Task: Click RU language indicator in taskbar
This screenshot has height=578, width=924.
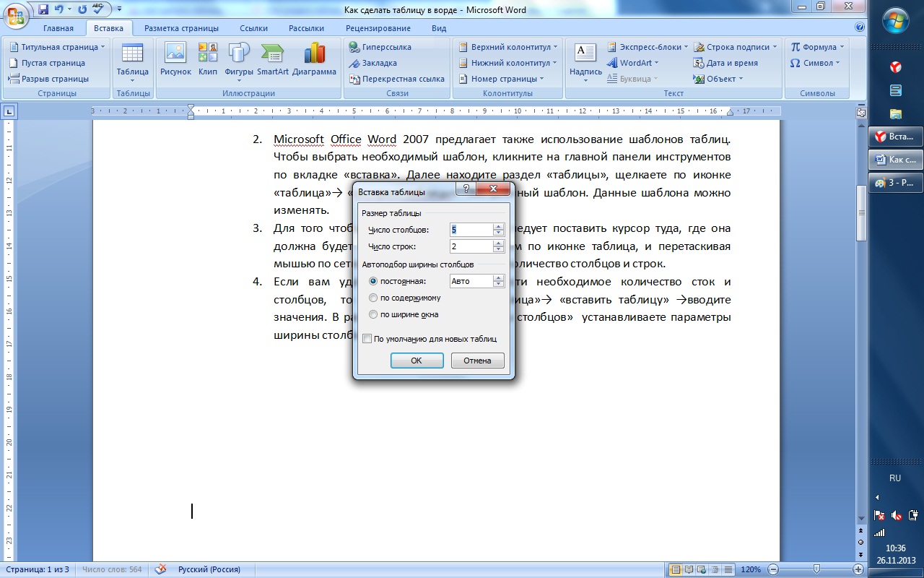Action: [x=895, y=478]
